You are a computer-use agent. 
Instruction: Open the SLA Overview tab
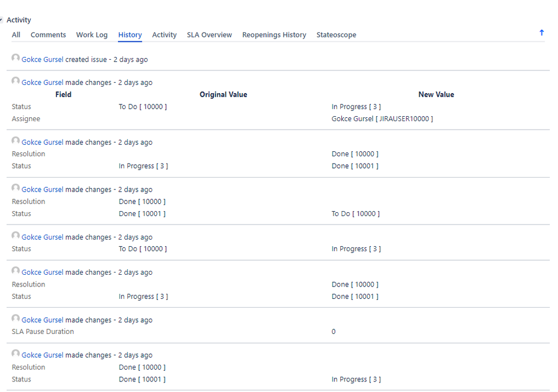(209, 35)
